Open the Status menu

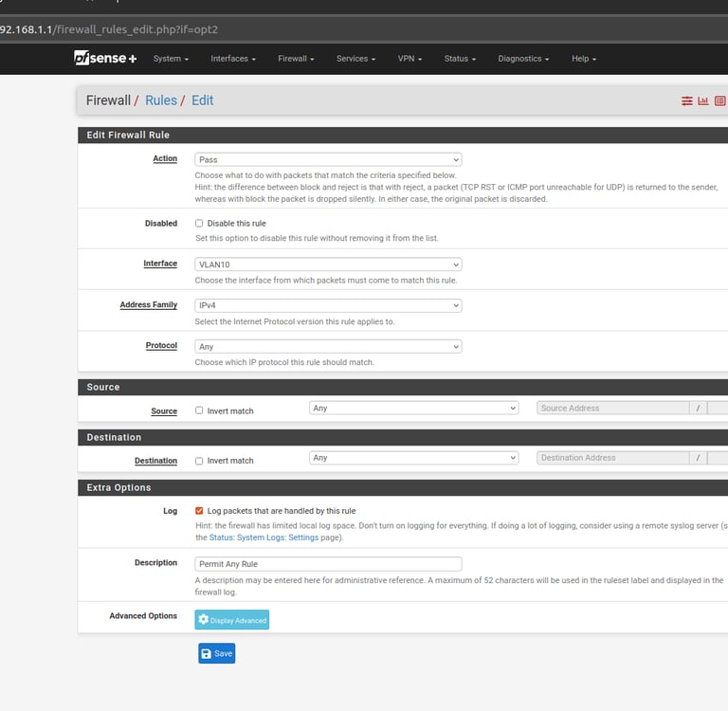coord(460,59)
